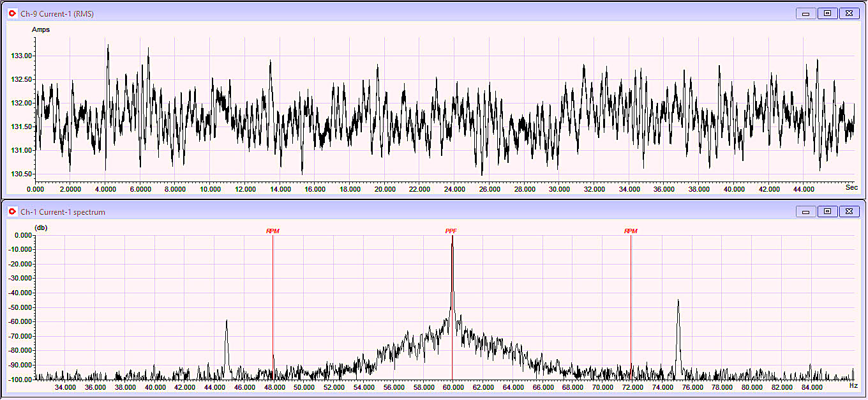This screenshot has width=868, height=400.
Task: Click the RPM marker label near 48 Hz
Action: (273, 231)
